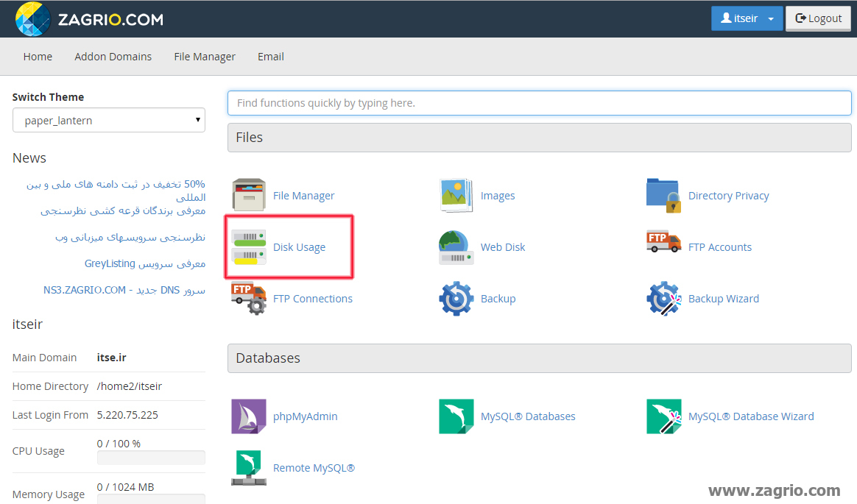The height and width of the screenshot is (504, 857).
Task: Click the last login IP 5.220.75.225
Action: pos(127,415)
